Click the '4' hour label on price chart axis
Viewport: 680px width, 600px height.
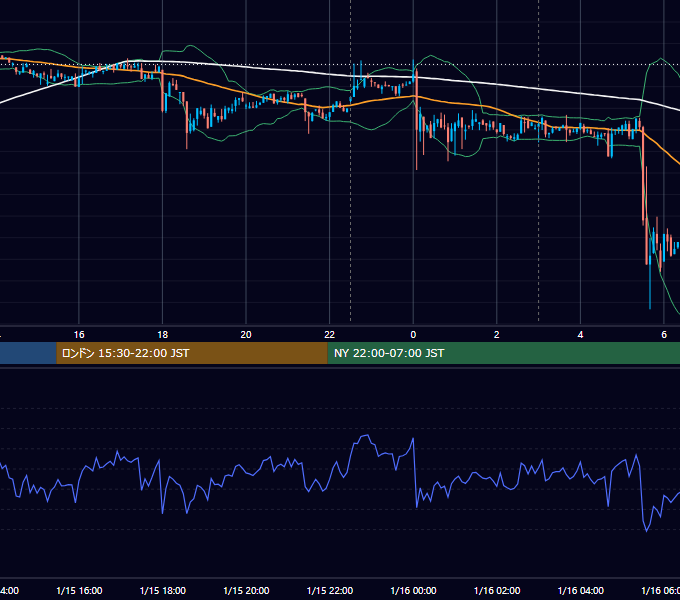tap(580, 335)
